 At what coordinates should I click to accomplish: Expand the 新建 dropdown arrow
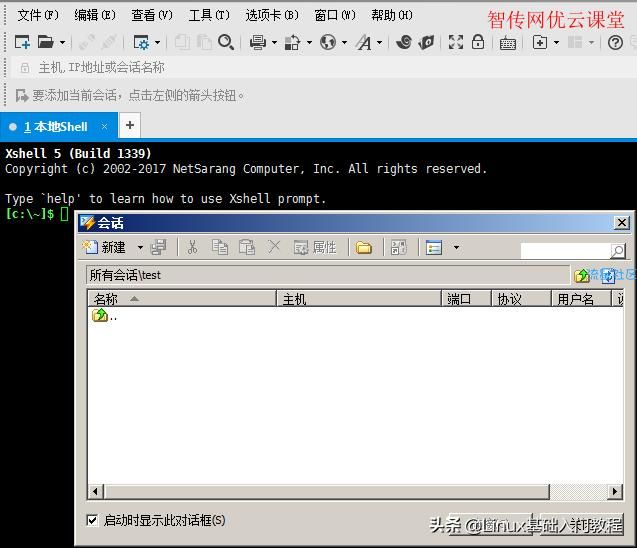click(x=140, y=247)
